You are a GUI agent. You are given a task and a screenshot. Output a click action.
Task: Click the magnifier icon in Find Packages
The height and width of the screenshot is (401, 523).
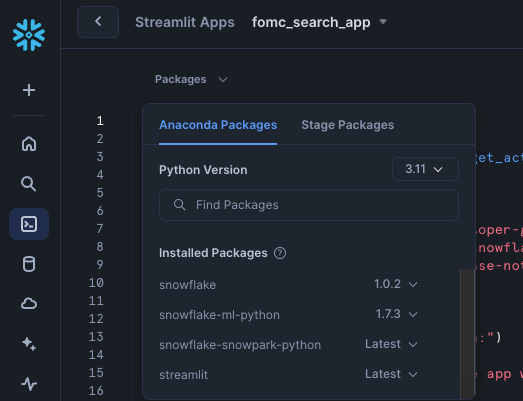pyautogui.click(x=179, y=205)
